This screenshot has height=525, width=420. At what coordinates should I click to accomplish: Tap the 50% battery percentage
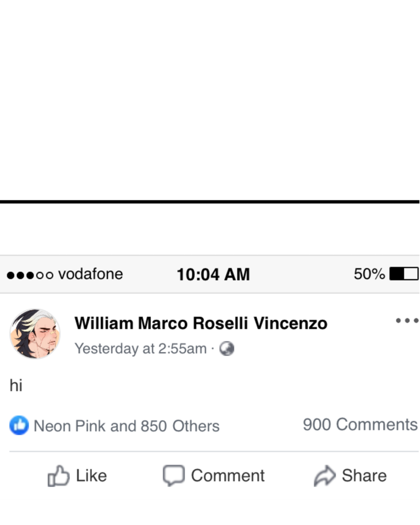[x=369, y=274]
